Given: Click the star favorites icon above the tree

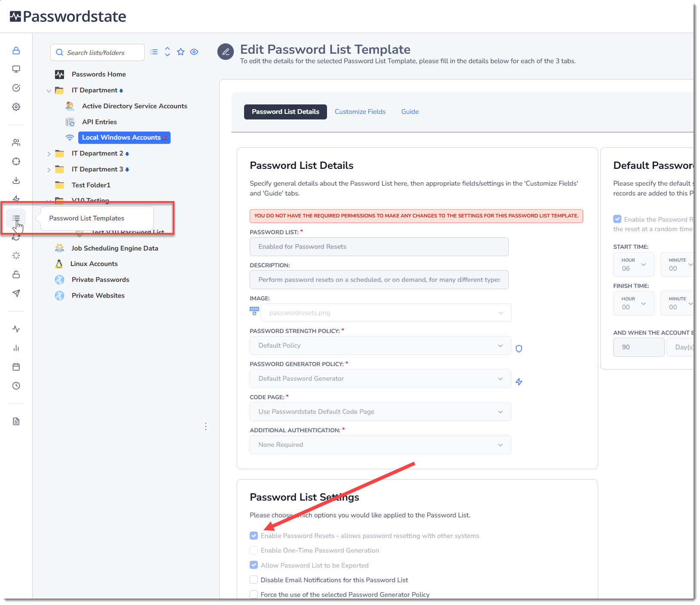Looking at the screenshot, I should [x=181, y=52].
